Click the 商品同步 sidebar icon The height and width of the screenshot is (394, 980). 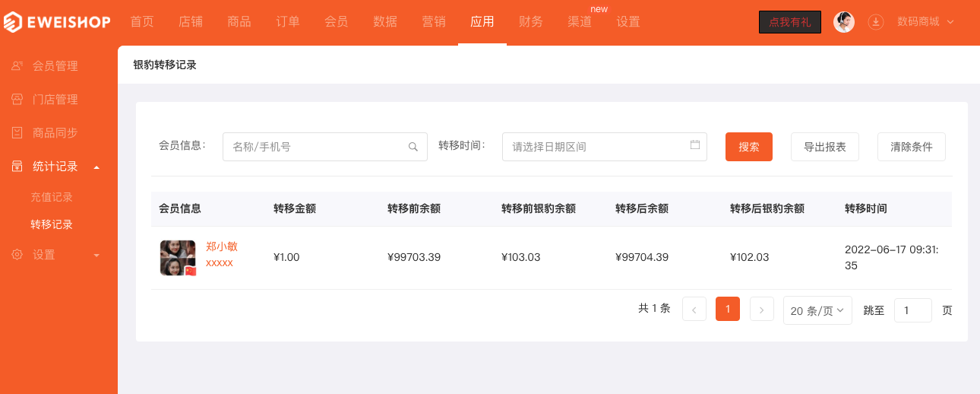click(17, 133)
